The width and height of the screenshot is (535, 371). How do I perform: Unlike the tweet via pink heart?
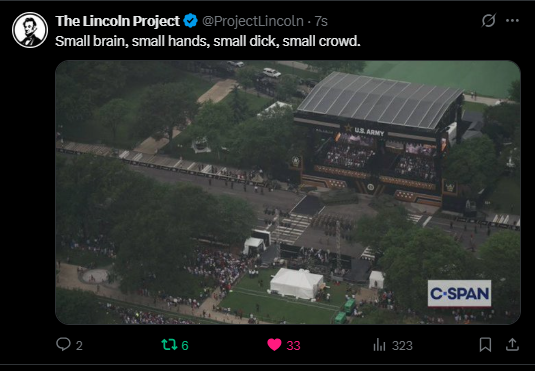point(274,345)
